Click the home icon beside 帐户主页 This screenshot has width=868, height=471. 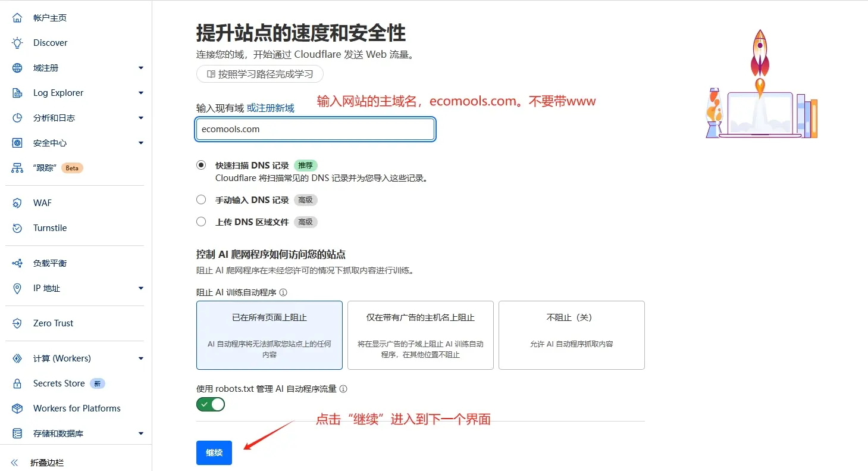(17, 18)
